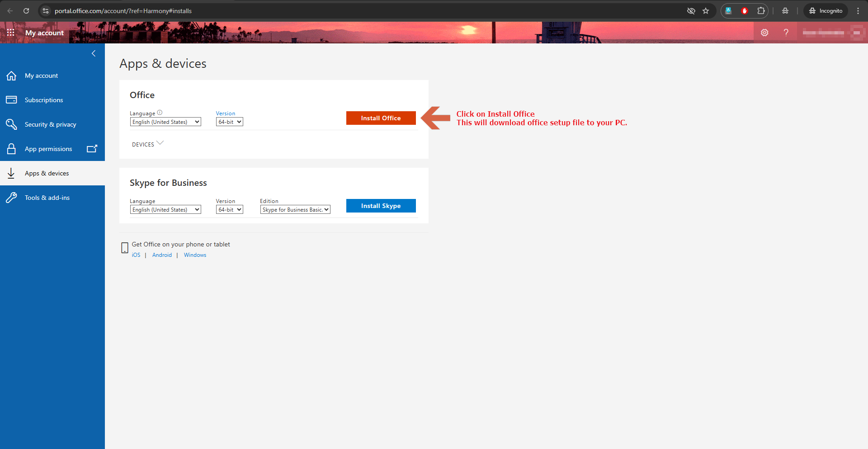Click the home icon for My account
868x449 pixels.
pyautogui.click(x=11, y=76)
